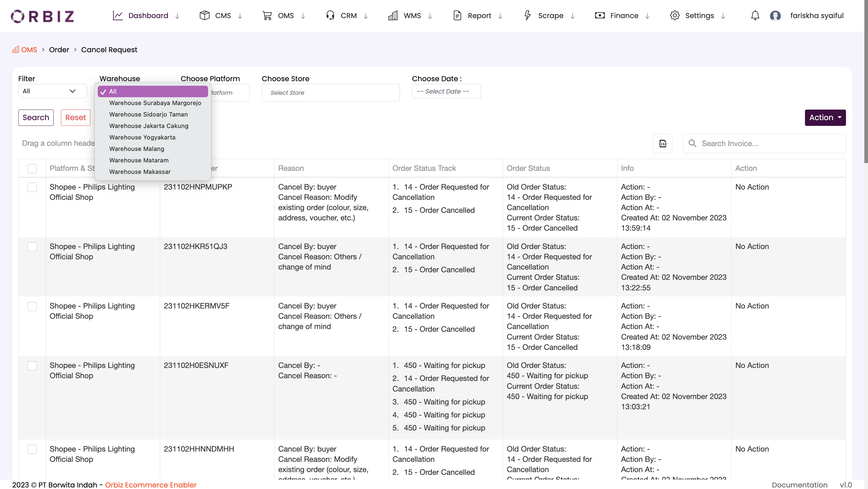Expand the WMS menu arrow
The width and height of the screenshot is (868, 489).
tap(430, 16)
